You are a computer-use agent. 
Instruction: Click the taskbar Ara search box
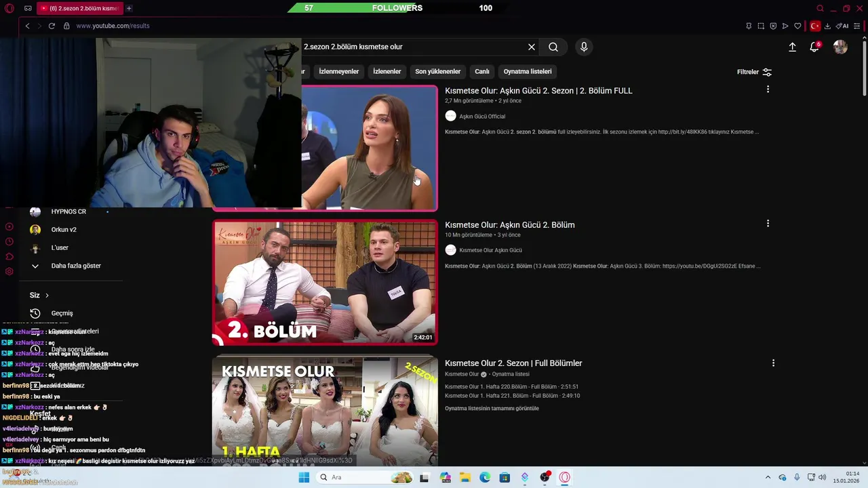pyautogui.click(x=365, y=477)
